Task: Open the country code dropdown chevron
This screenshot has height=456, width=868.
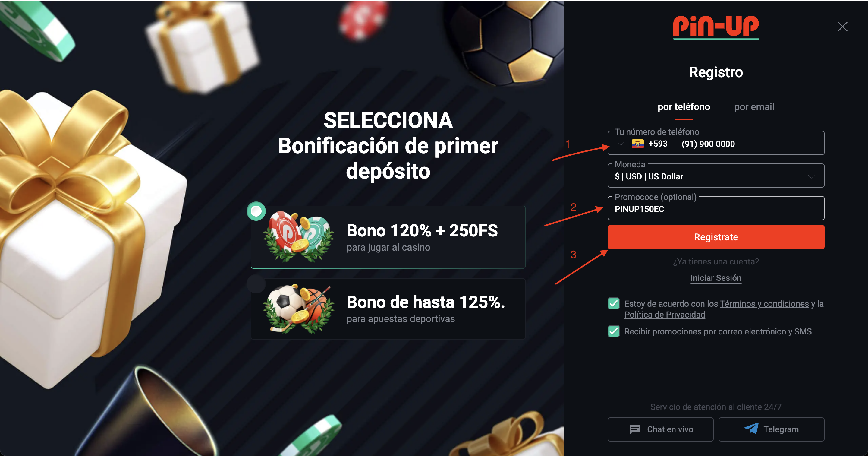Action: coord(621,144)
